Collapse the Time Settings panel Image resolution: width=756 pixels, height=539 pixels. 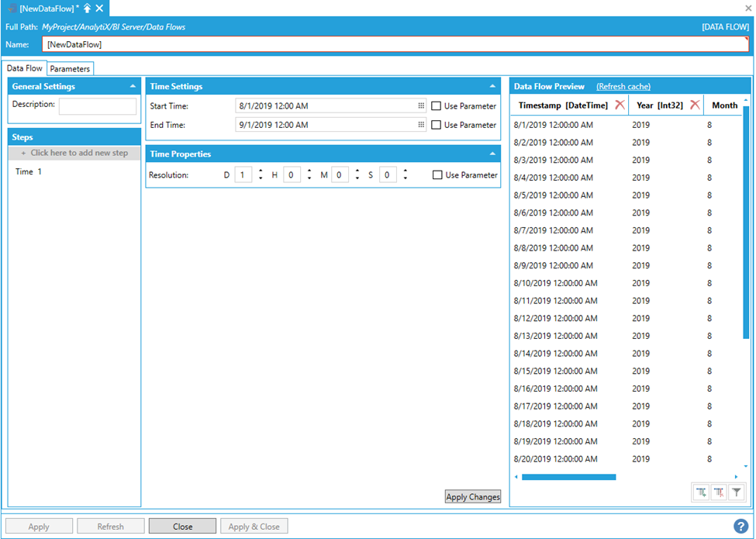coord(492,87)
